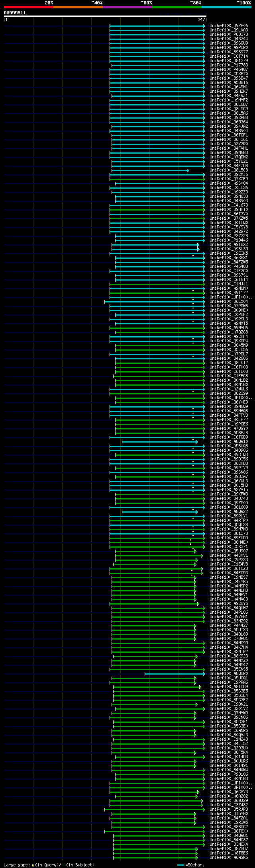Select label UniRef100_P37228
Viewport: 255px width, 868px height.
(x=229, y=236)
